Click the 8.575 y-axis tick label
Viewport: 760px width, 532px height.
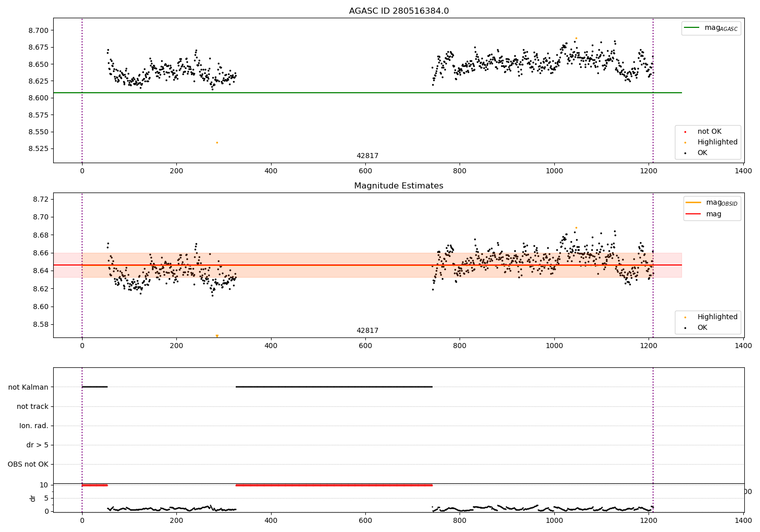pyautogui.click(x=39, y=115)
